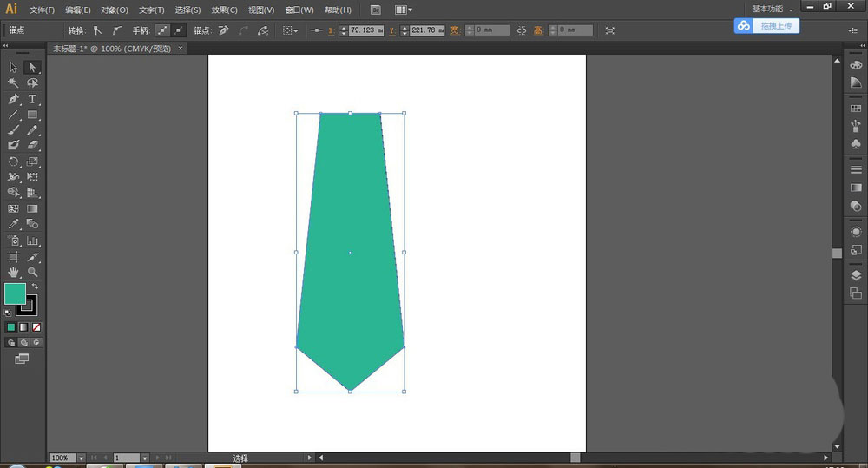Screen dimensions: 868x468
Task: Select the Type tool
Action: coord(32,99)
